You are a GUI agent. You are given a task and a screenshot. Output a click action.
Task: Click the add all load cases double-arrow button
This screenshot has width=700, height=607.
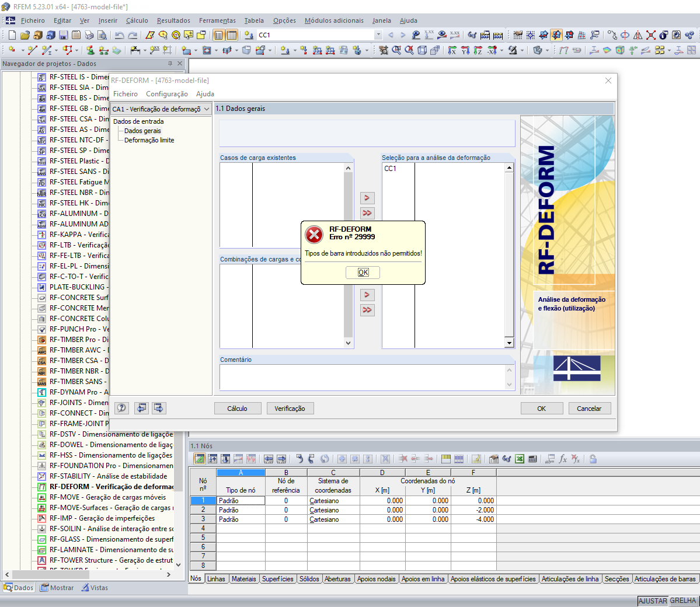pos(367,213)
